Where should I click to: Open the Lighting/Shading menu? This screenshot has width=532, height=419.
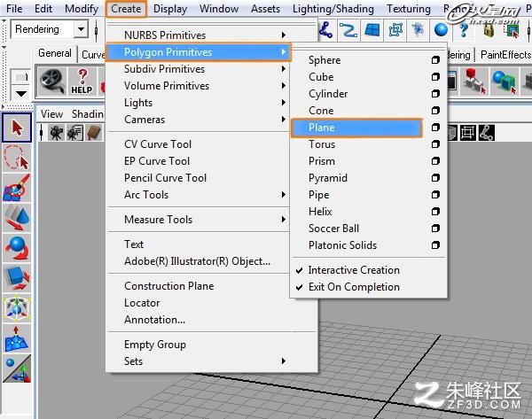[x=333, y=9]
